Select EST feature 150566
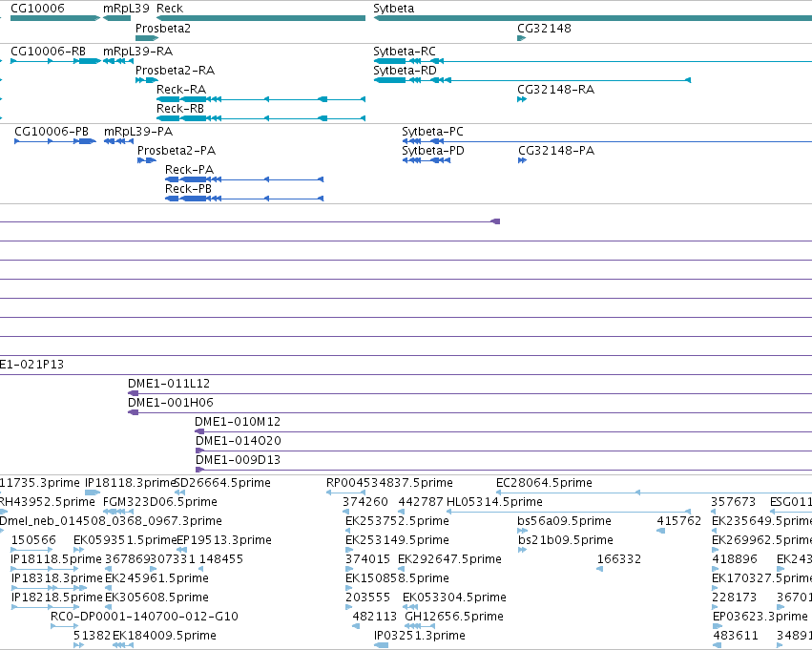Screen dimensions: 812x650 33,539
